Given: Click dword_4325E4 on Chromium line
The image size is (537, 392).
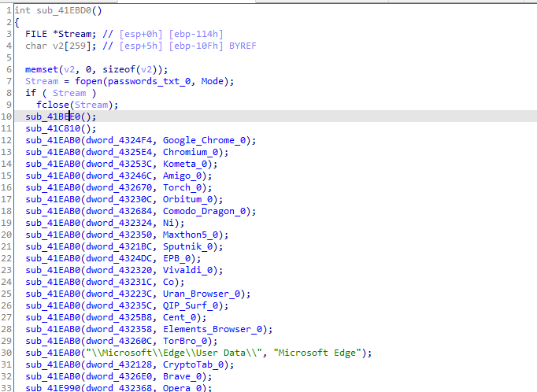Looking at the screenshot, I should tap(119, 152).
